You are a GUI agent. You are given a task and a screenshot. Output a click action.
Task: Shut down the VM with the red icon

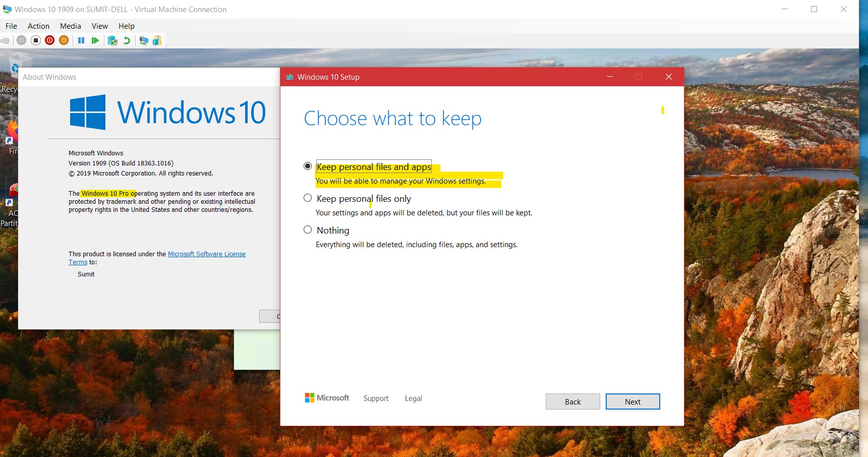pyautogui.click(x=49, y=40)
